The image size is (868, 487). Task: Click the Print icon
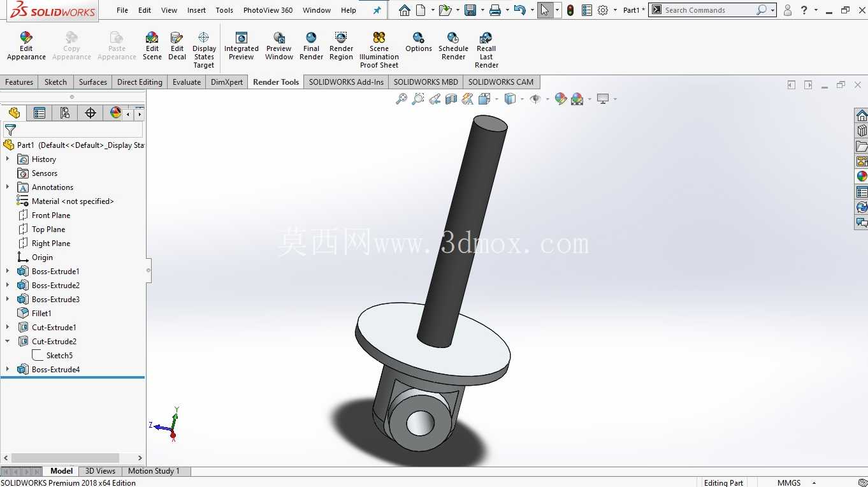(495, 10)
